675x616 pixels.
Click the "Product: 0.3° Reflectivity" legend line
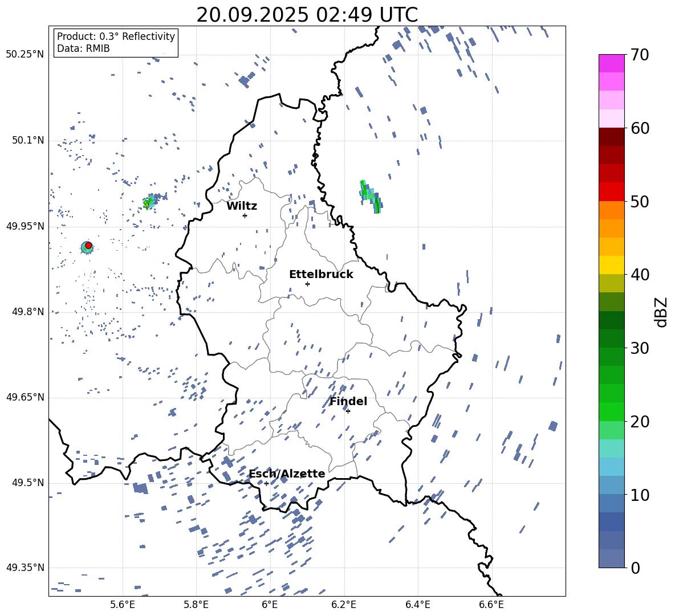pyautogui.click(x=116, y=36)
